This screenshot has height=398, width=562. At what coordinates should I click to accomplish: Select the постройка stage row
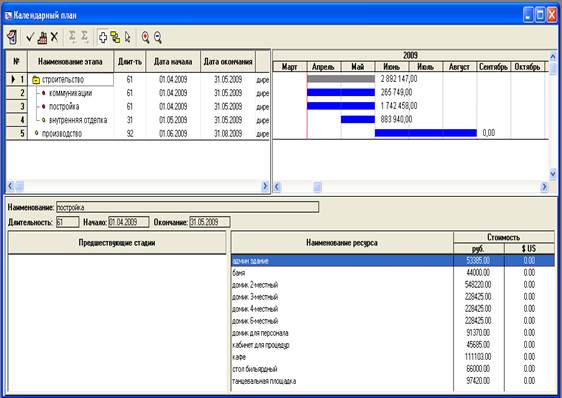138,106
